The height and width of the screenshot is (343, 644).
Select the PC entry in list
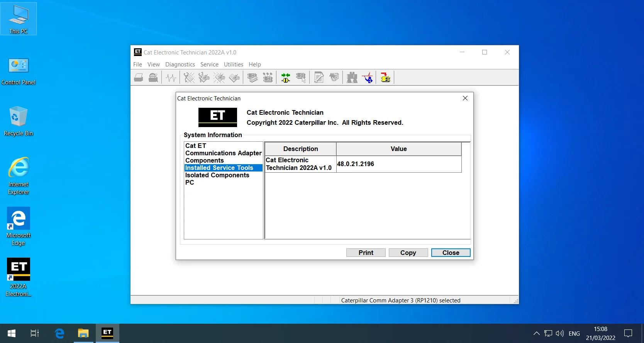190,182
